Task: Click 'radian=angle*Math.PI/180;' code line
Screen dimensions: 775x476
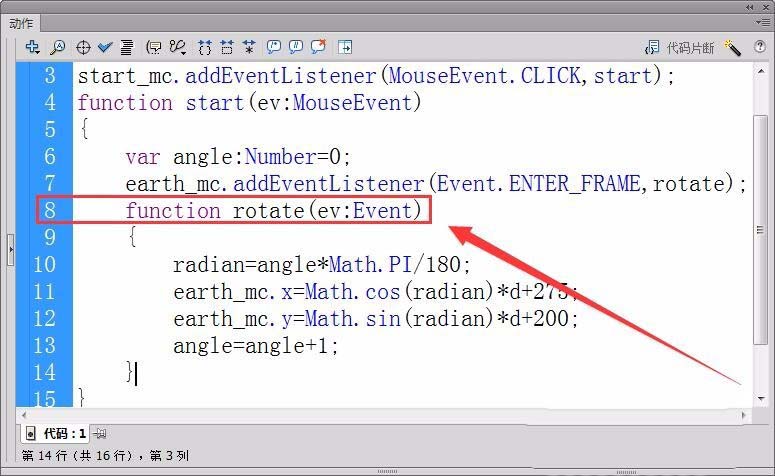Action: (x=322, y=264)
